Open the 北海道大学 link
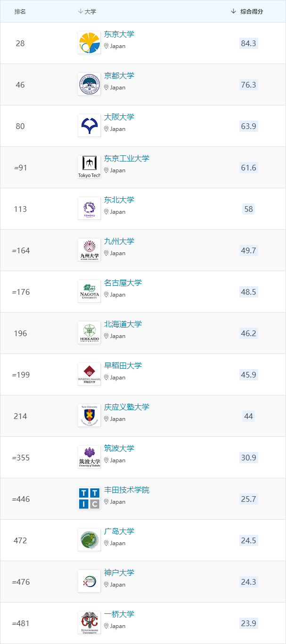The image size is (286, 644). 123,324
